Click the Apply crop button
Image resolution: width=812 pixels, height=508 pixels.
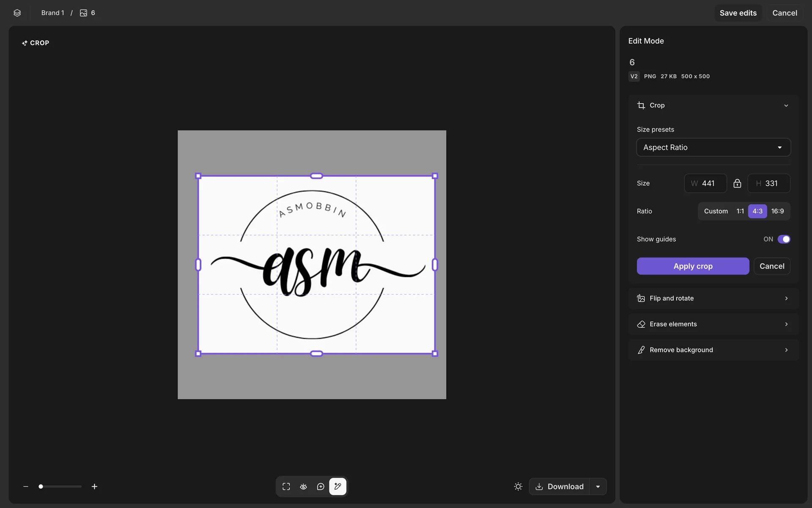click(693, 266)
